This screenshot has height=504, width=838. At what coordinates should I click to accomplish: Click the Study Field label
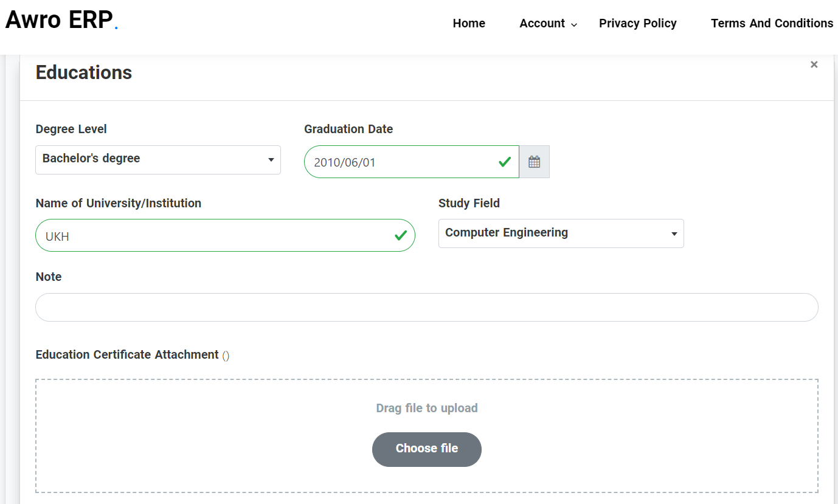coord(469,203)
